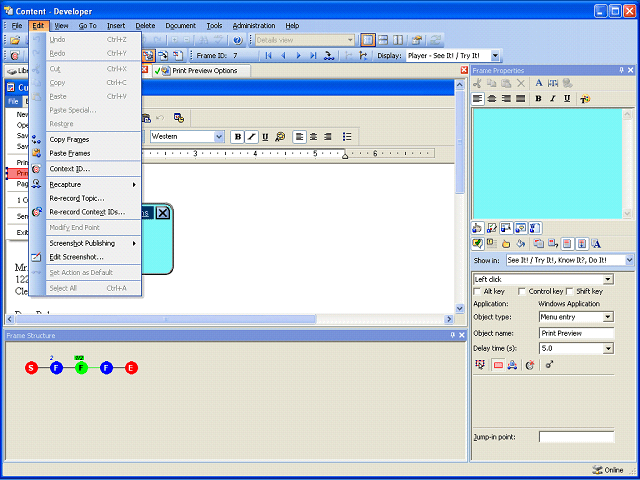640x480 pixels.
Task: Go to the last frame with the arrow
Action: 313,56
